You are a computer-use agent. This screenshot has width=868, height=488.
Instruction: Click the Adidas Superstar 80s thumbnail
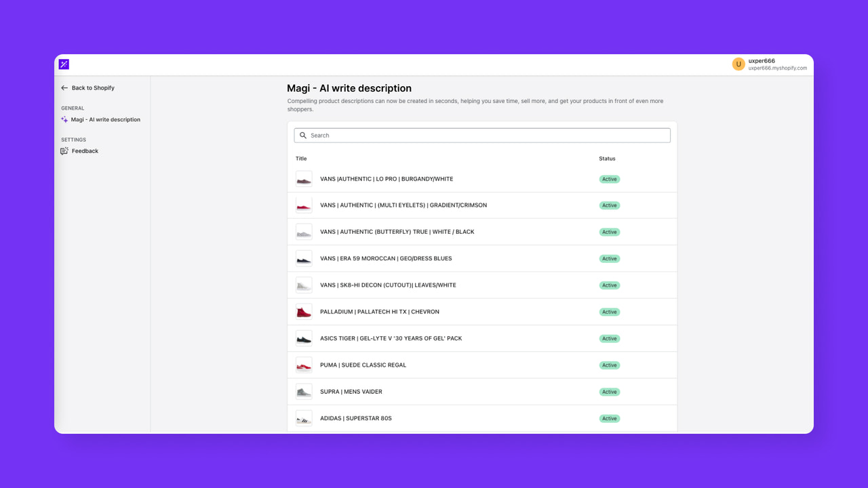(303, 418)
